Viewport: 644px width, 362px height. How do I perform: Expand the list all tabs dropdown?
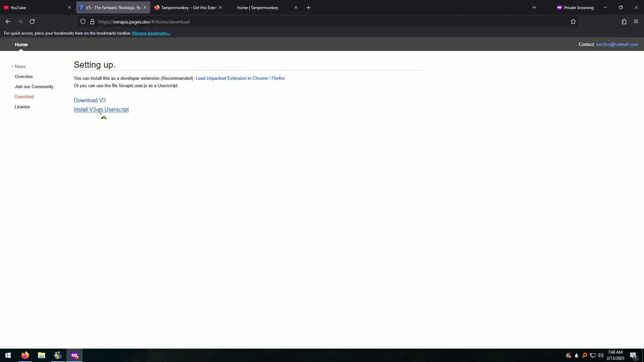click(x=534, y=7)
